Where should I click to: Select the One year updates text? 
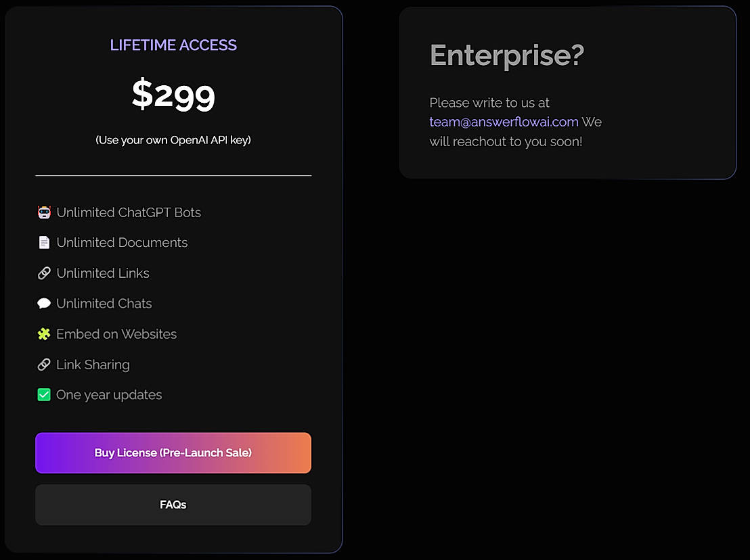click(109, 395)
